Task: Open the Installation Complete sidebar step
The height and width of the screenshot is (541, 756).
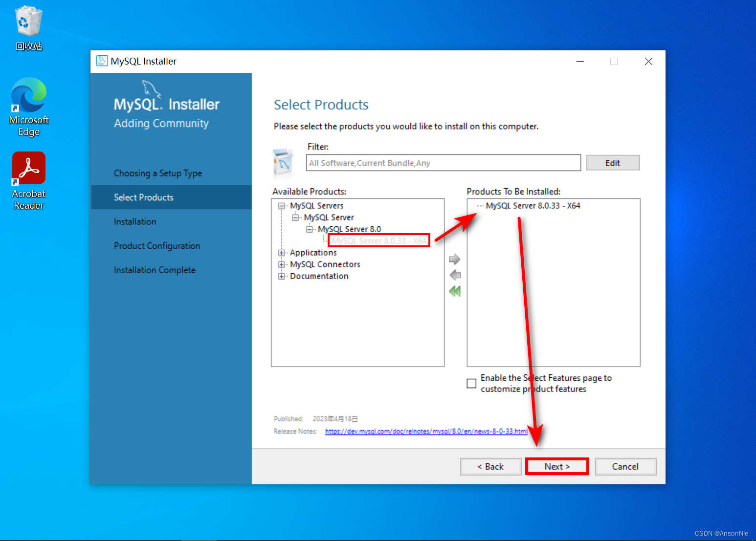Action: click(155, 270)
